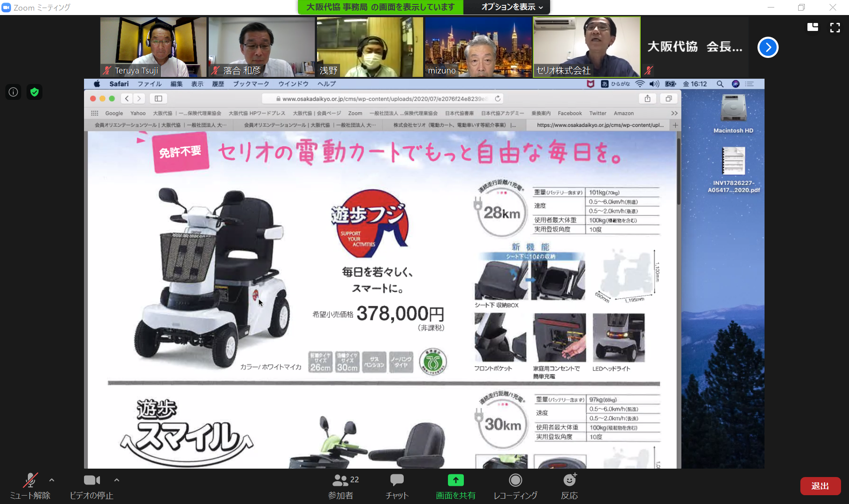Viewport: 849px width, 504px height.
Task: Switch to first 会員オリエンテーションツール tab
Action: click(x=161, y=125)
